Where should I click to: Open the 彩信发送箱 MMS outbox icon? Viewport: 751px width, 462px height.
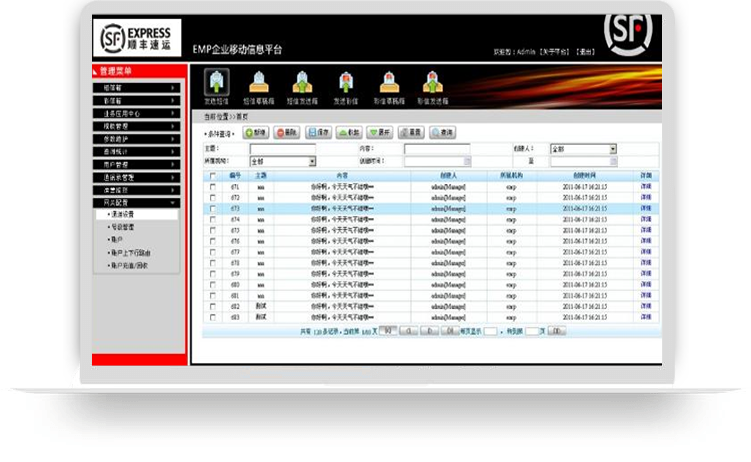pos(432,88)
